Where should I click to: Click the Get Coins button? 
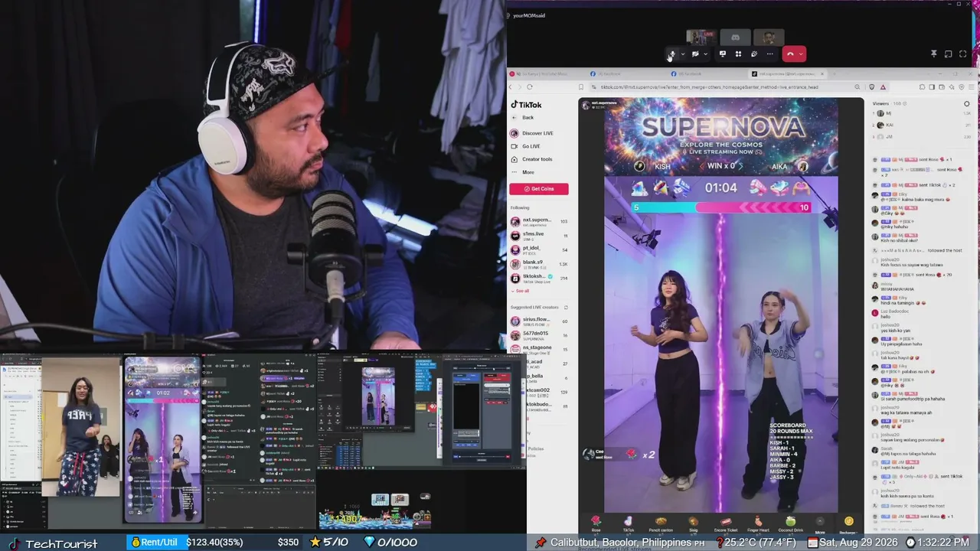point(539,189)
